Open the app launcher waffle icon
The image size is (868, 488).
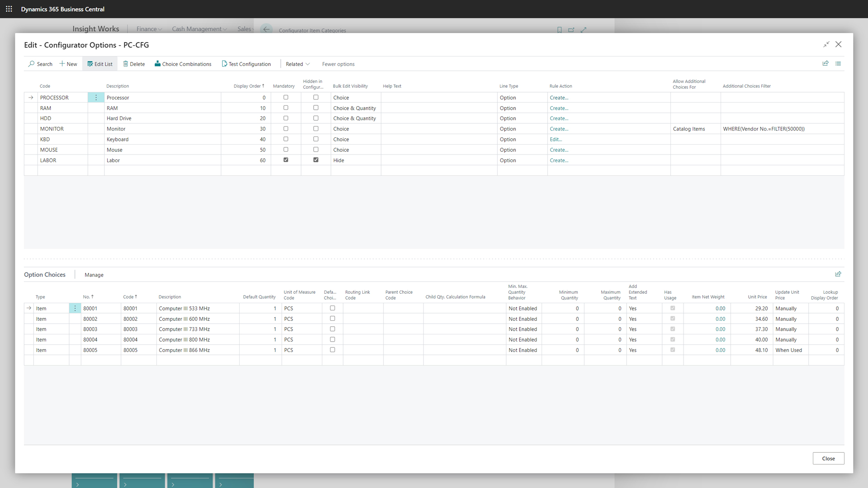[9, 9]
